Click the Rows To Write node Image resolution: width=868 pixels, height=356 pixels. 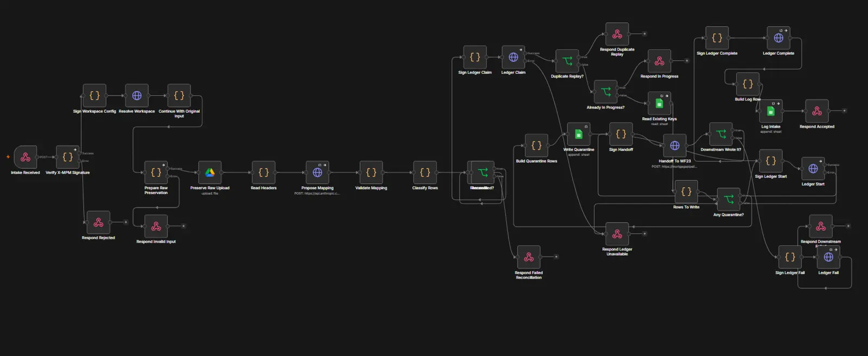686,192
